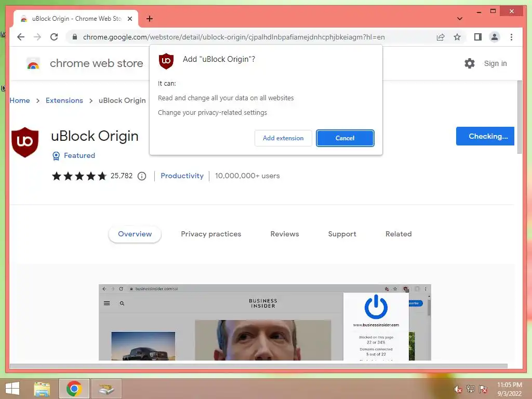This screenshot has width=532, height=399.
Task: Click the Featured badge icon
Action: tap(56, 156)
